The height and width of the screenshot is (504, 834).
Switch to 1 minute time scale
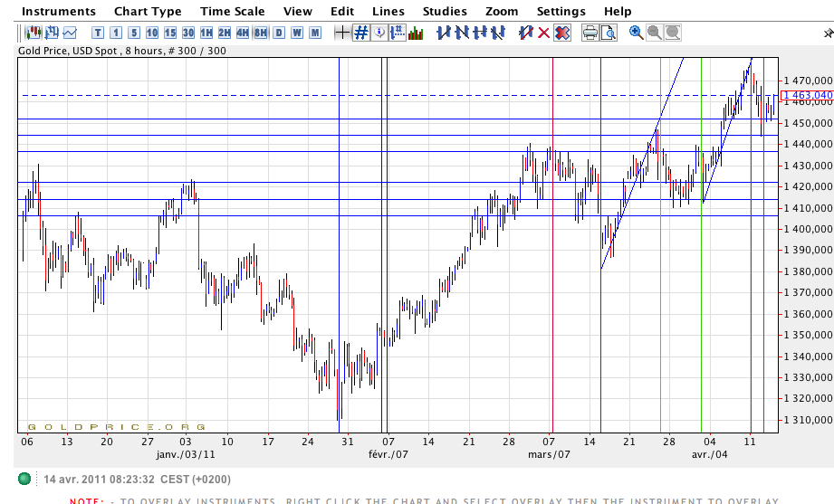click(115, 33)
